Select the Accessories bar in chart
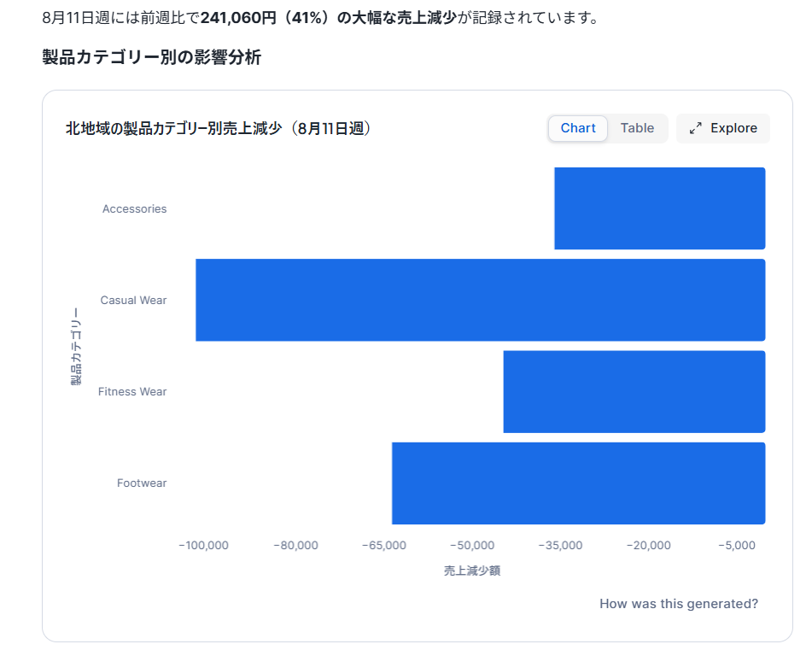Image resolution: width=812 pixels, height=650 pixels. tap(660, 208)
